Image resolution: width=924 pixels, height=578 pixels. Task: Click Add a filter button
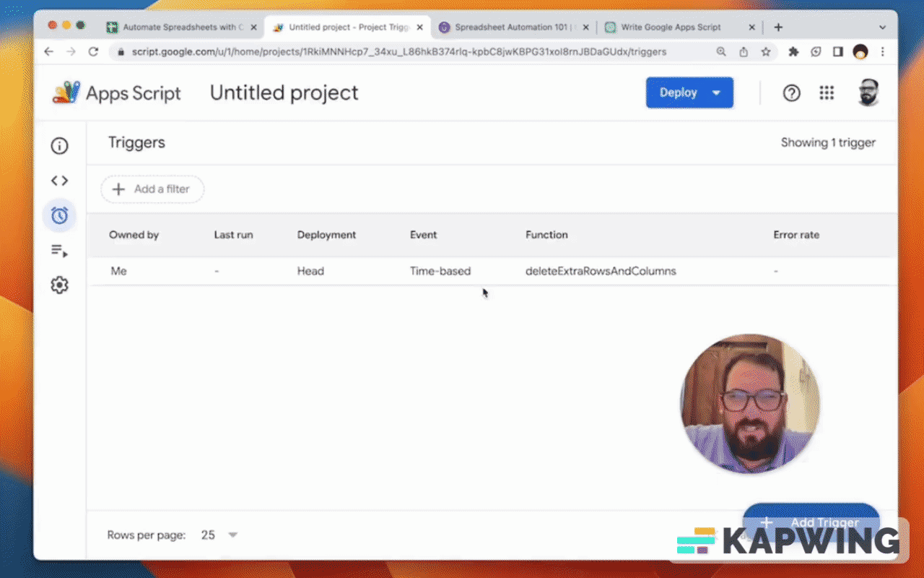(x=152, y=189)
